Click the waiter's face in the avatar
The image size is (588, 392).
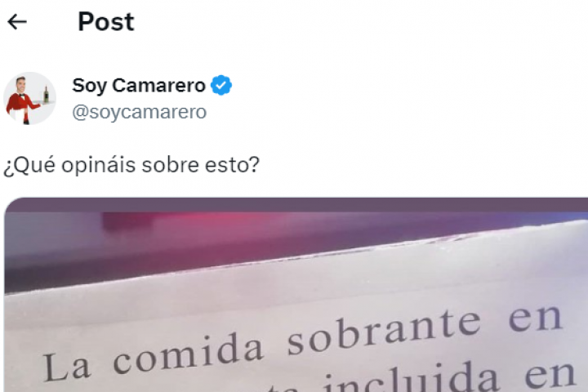[x=22, y=86]
